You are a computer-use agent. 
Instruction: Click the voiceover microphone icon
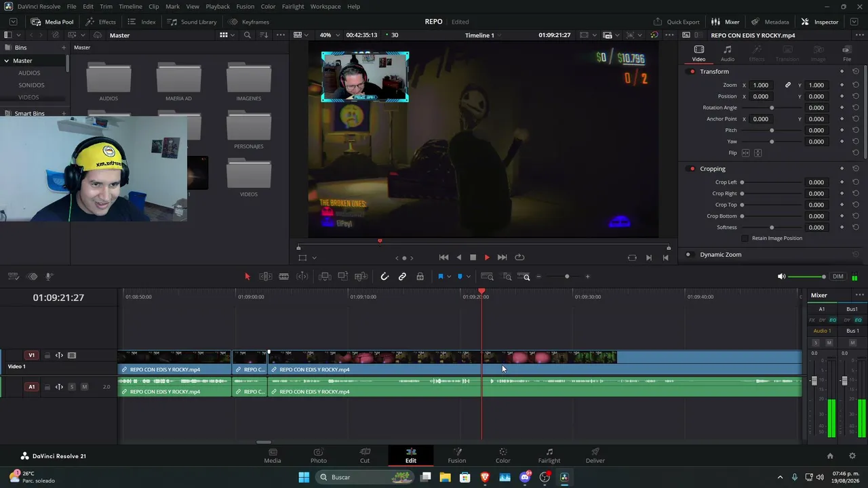pos(50,277)
